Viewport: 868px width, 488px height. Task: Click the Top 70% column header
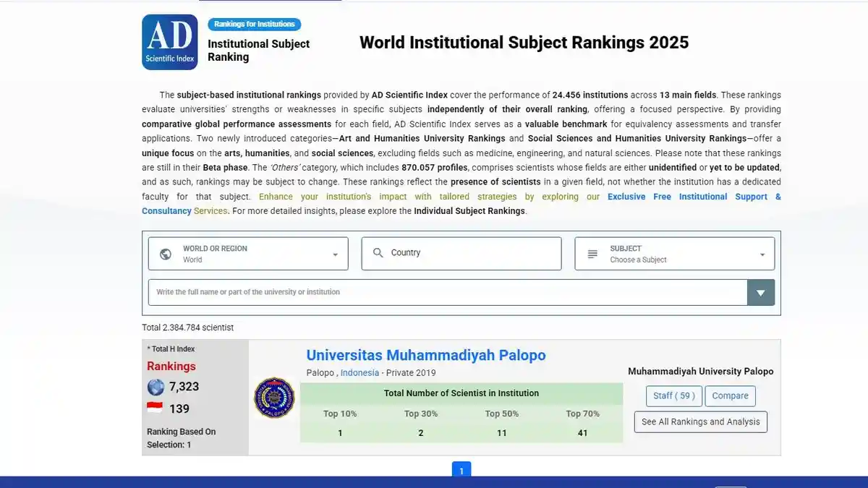tap(583, 414)
